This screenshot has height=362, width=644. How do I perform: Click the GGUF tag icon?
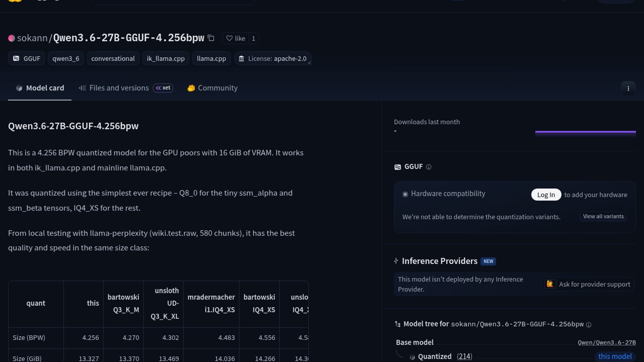(x=16, y=58)
